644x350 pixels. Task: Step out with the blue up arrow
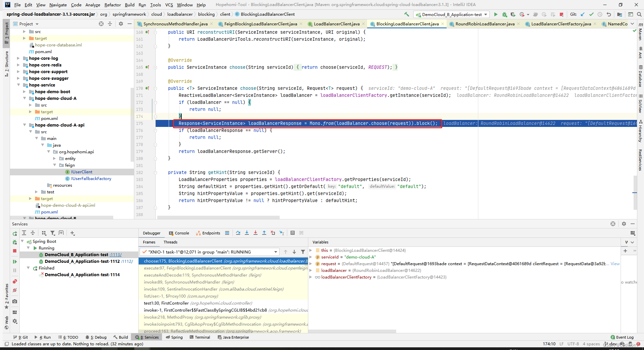(264, 233)
